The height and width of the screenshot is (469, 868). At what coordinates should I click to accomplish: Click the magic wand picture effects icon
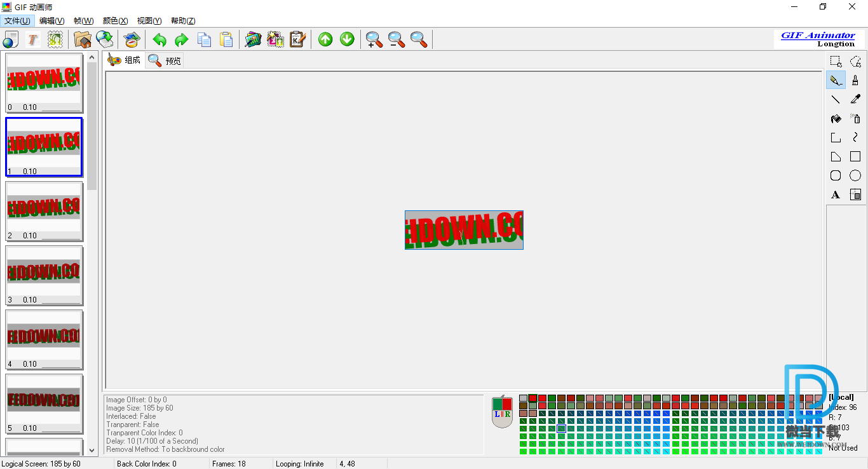(276, 39)
